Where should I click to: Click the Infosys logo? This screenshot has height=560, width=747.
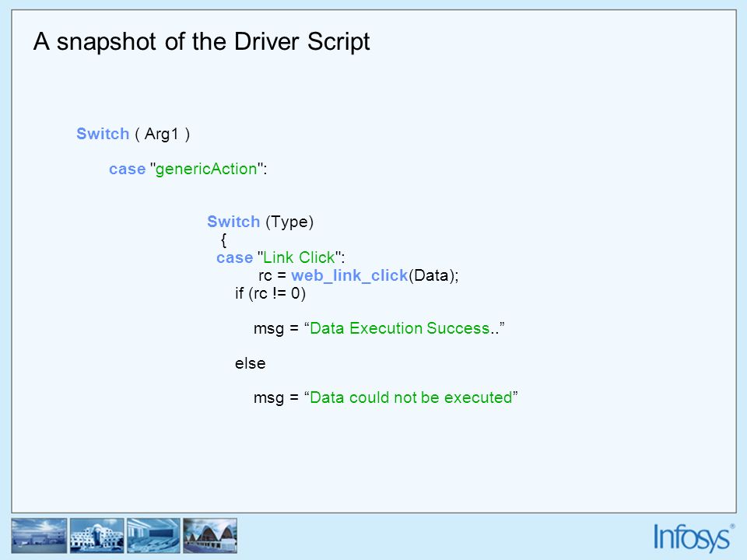pos(693,537)
